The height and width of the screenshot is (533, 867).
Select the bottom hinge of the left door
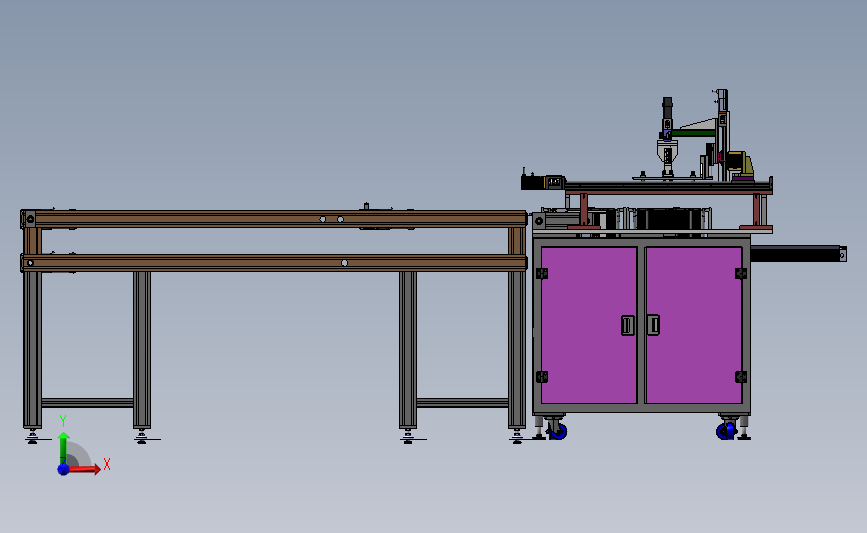pos(542,377)
